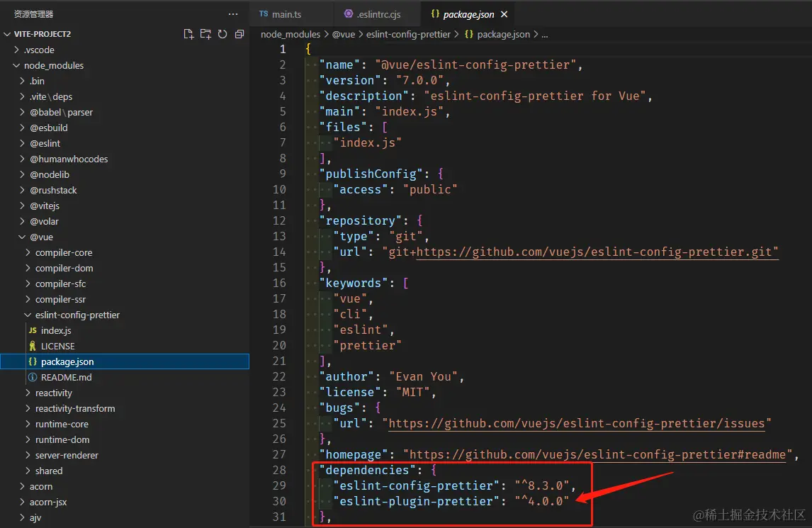Click the New File icon in explorer header
Screen dimensions: 812x528
click(x=188, y=34)
